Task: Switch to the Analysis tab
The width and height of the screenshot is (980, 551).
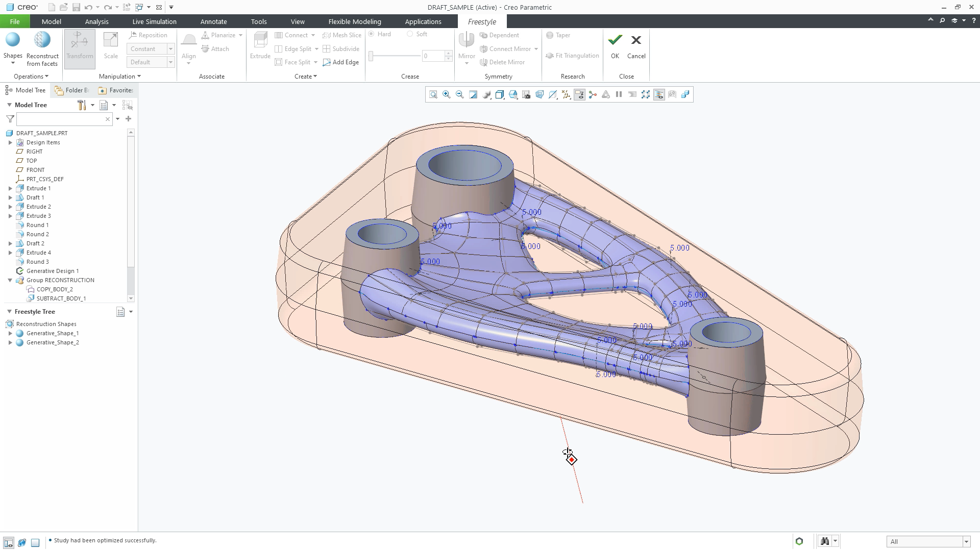Action: 96,21
